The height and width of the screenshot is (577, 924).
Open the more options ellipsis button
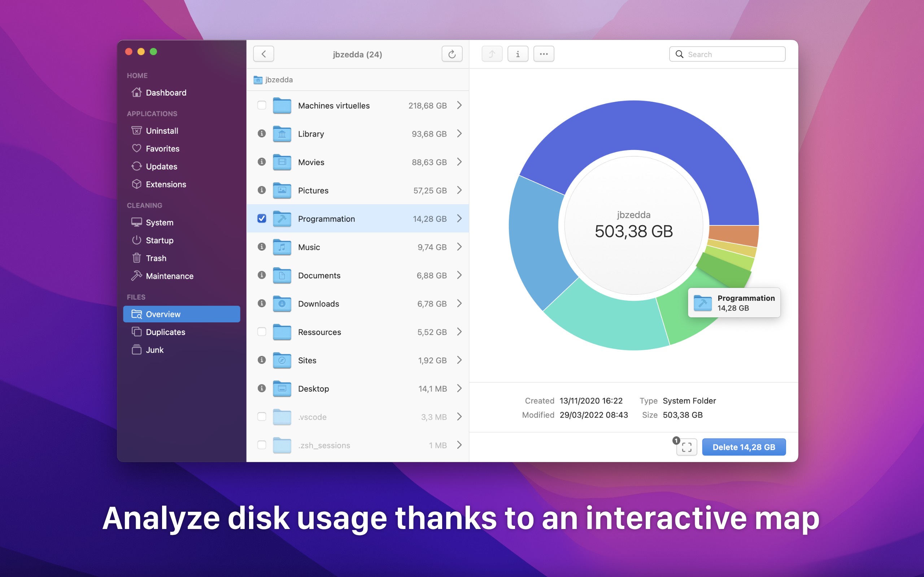pos(544,54)
